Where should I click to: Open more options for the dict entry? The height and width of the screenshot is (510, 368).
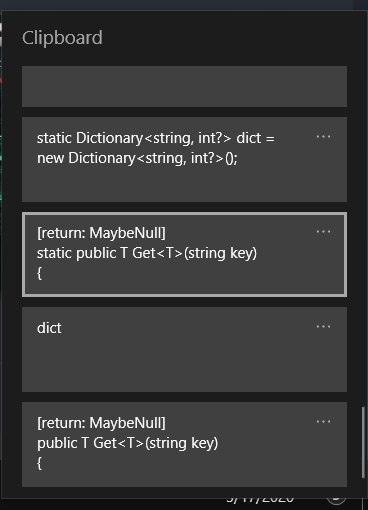click(323, 326)
